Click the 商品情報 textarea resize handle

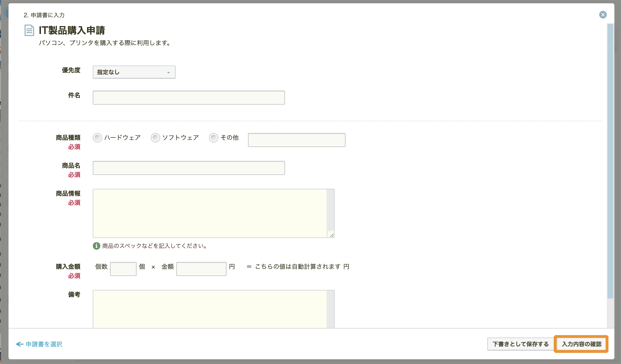pos(331,234)
